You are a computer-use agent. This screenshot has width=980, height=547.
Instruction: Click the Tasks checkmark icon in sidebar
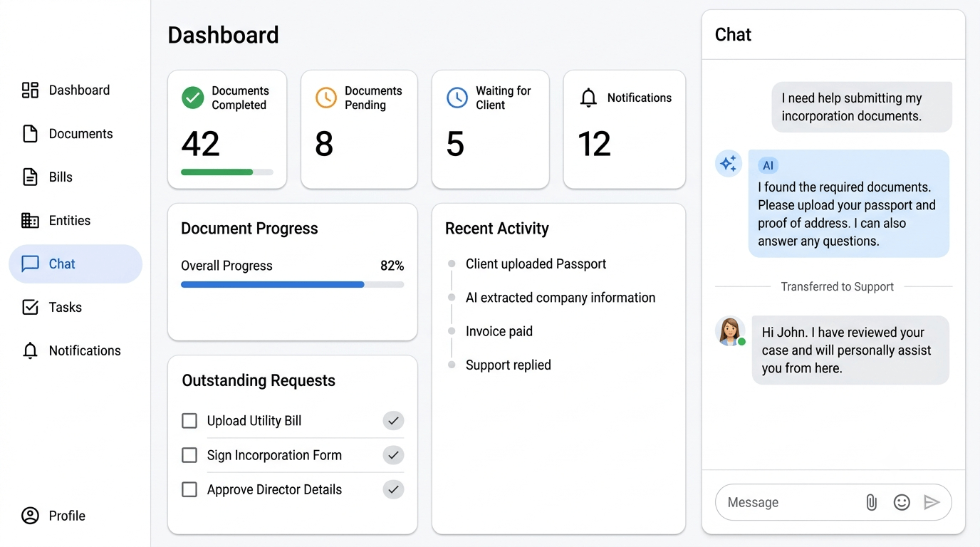coord(30,307)
